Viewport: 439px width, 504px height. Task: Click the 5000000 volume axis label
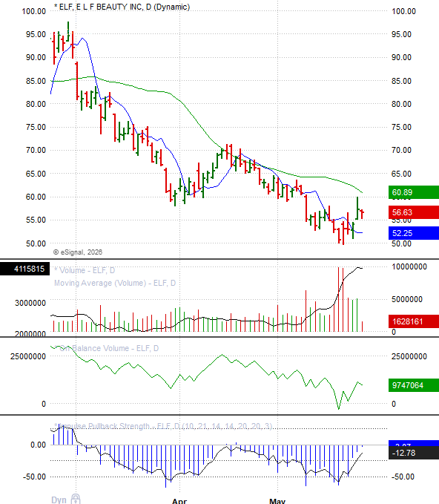[407, 299]
